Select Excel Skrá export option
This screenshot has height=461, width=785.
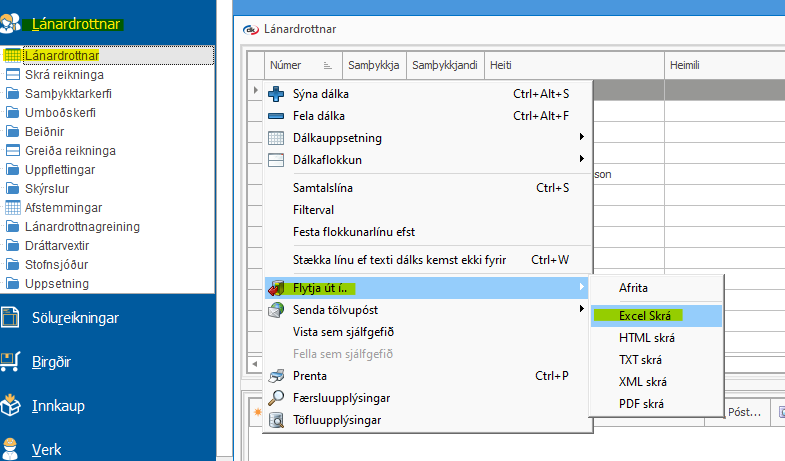pos(645,316)
